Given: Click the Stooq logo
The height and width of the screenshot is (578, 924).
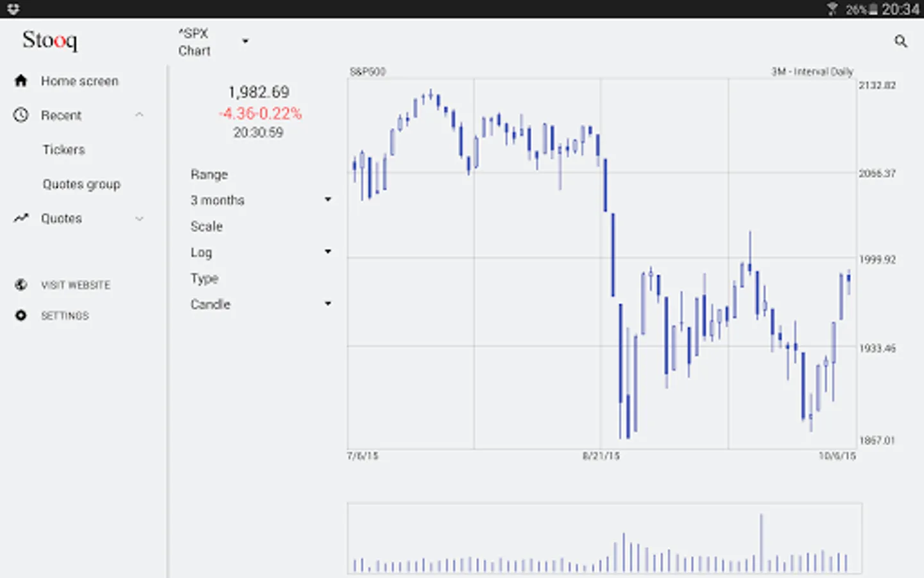Looking at the screenshot, I should [50, 40].
